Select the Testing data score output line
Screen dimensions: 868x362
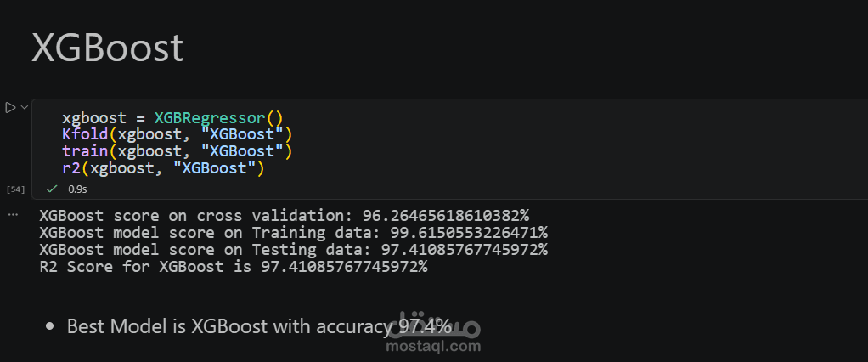click(293, 250)
